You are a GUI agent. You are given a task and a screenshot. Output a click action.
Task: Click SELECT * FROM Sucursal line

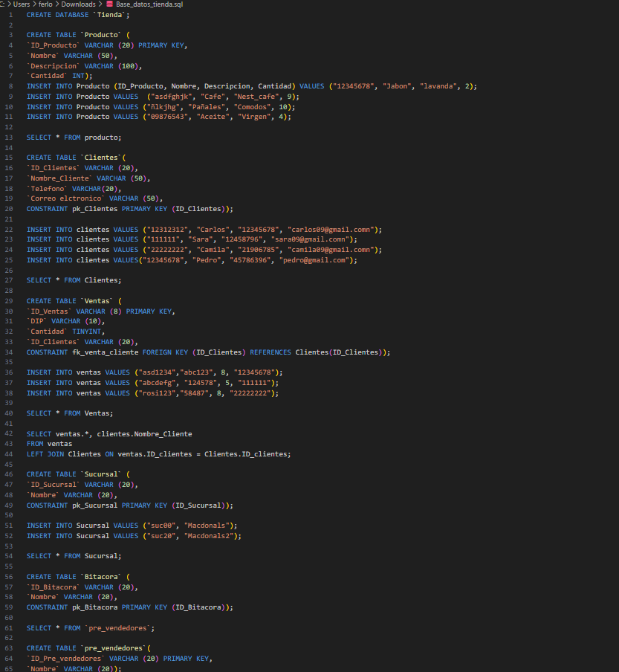74,556
